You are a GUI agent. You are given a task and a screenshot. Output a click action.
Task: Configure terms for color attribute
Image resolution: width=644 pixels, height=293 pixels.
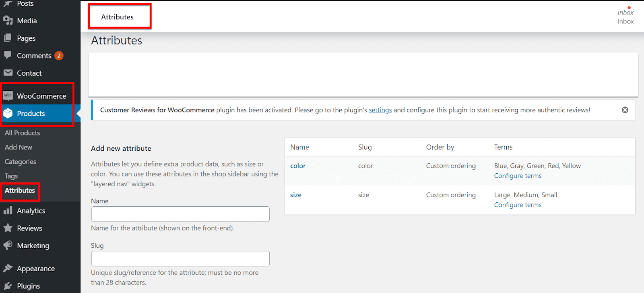click(518, 176)
